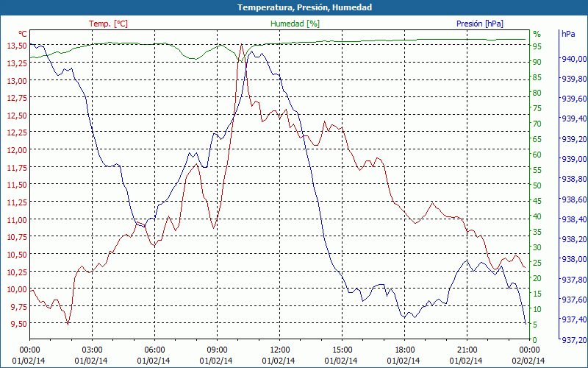
Task: Click time axis label "09:00"
Action: (217, 350)
